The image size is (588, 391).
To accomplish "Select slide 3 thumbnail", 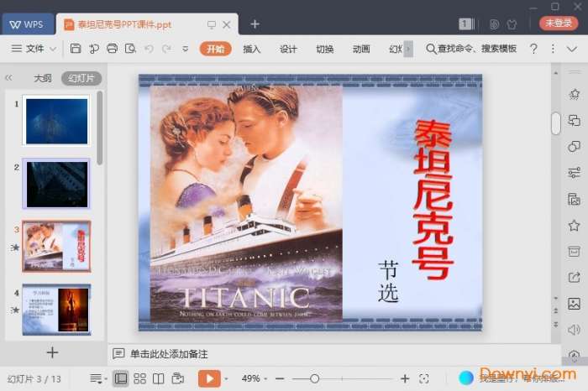I will click(56, 246).
